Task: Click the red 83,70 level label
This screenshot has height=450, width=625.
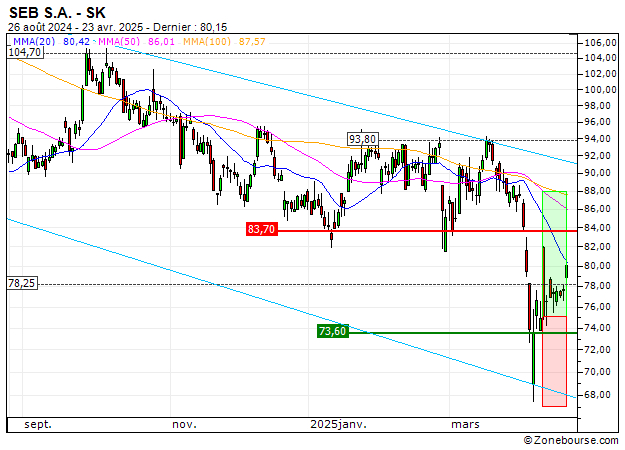Action: pos(261,229)
